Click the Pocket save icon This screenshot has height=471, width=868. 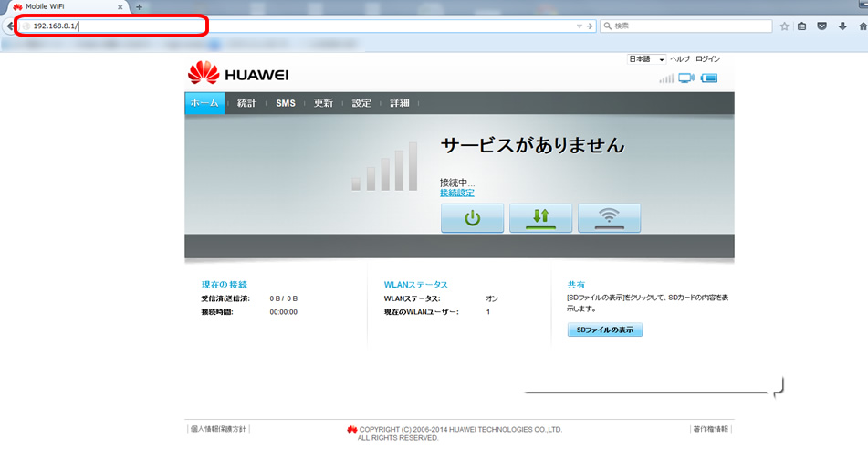(822, 26)
